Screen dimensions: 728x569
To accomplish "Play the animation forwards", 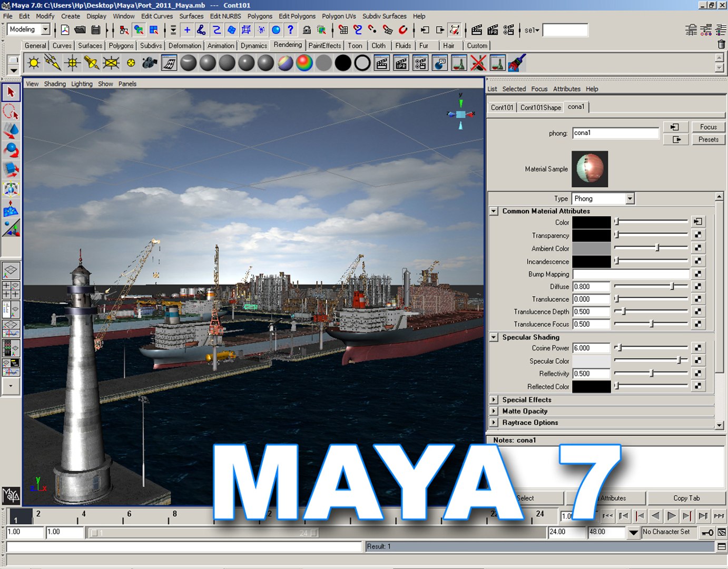I will (x=671, y=516).
